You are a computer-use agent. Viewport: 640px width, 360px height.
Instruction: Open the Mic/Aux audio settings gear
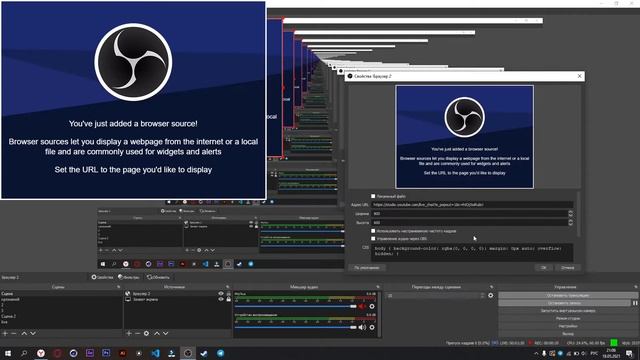372,306
